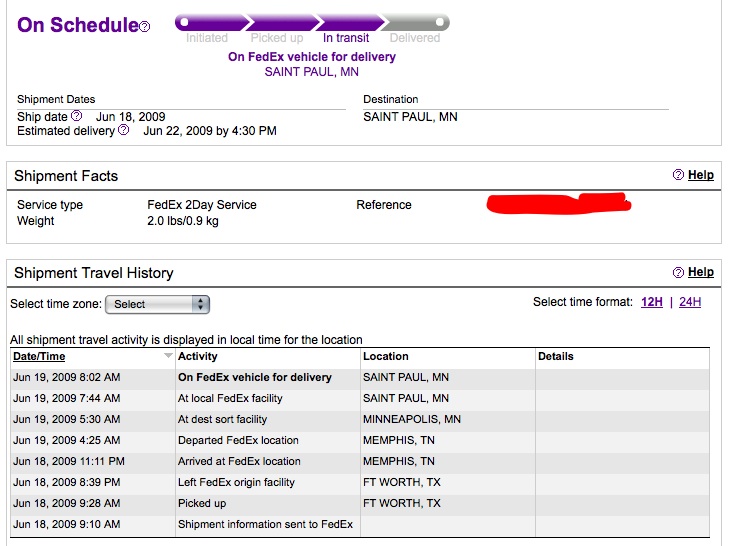Click the question mark next to Ship date

click(x=77, y=115)
